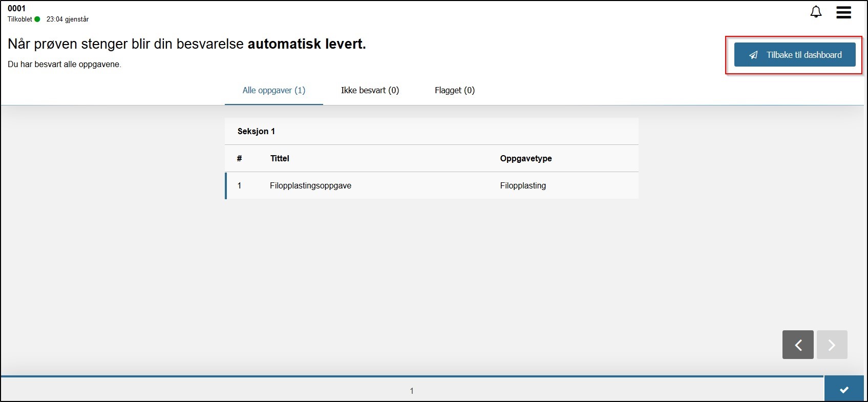
Task: Click the Tittel column header
Action: pyautogui.click(x=280, y=159)
